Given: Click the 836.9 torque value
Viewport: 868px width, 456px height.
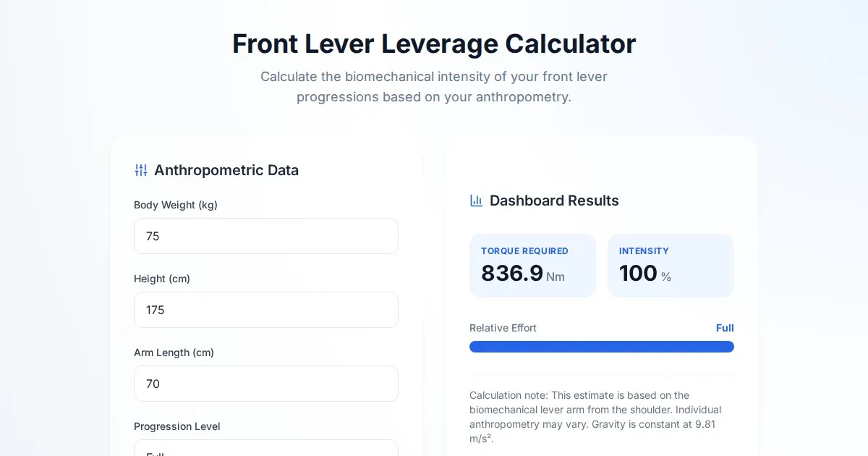Looking at the screenshot, I should (512, 274).
